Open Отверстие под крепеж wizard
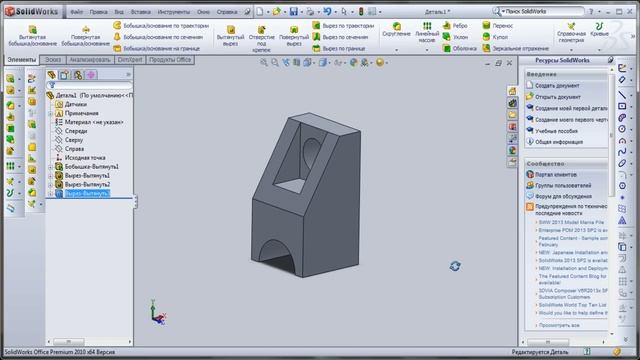This screenshot has width=640, height=360. 262,38
